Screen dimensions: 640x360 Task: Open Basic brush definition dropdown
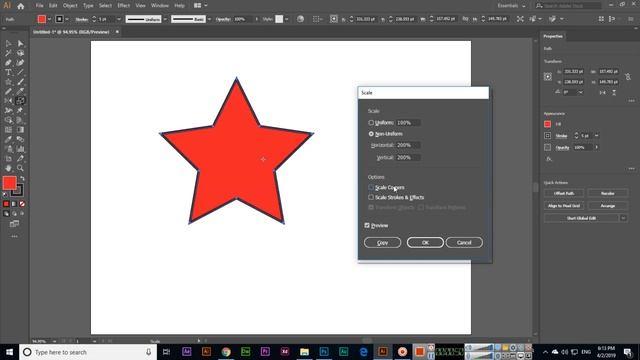coord(209,19)
